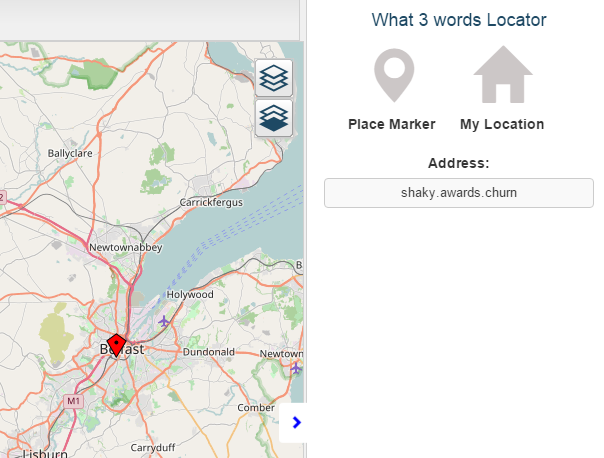Click the Newtownabbey map label
This screenshot has width=604, height=458.
tap(126, 247)
